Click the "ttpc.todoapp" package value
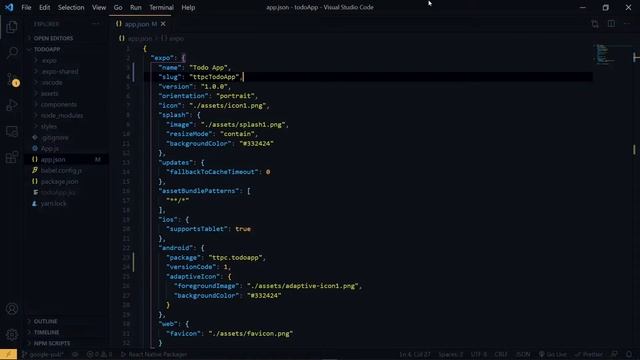Image resolution: width=640 pixels, height=360 pixels. 236,258
